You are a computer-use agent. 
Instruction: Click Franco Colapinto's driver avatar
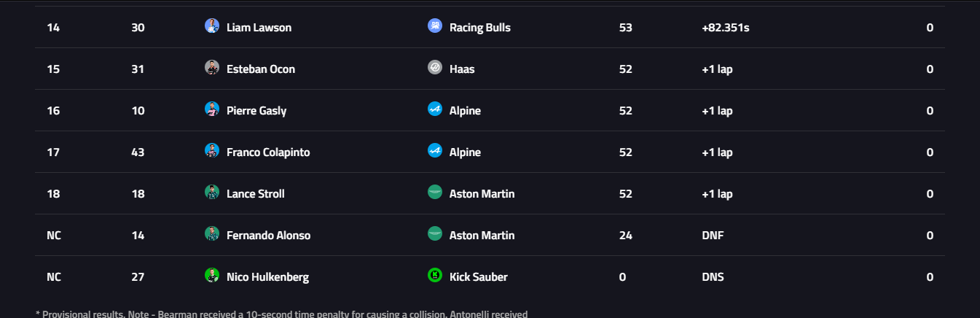click(212, 151)
